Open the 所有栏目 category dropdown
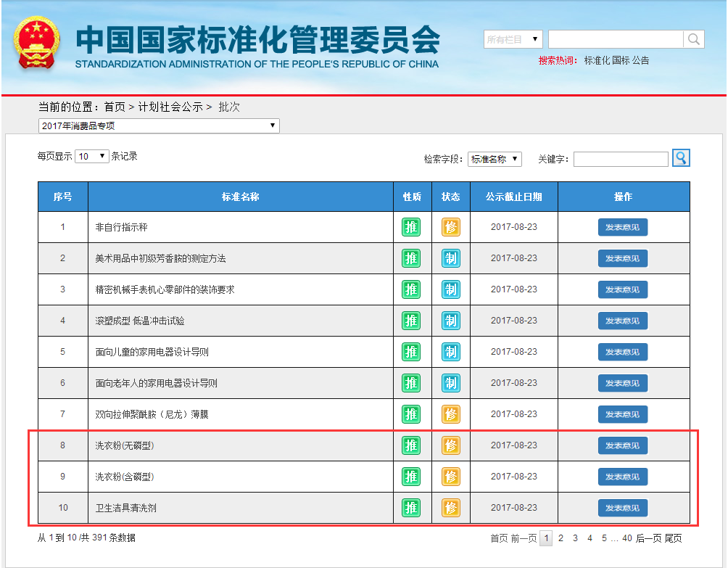The width and height of the screenshot is (728, 568). 513,39
